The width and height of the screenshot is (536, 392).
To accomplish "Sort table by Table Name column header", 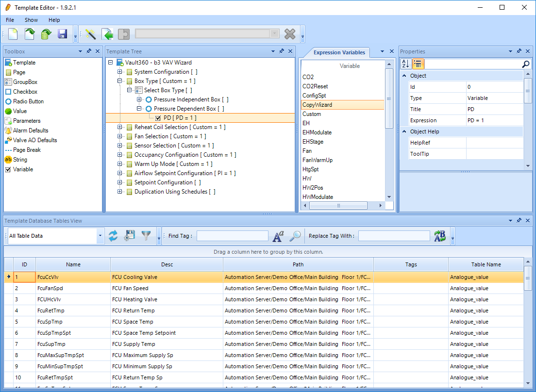I will 486,264.
